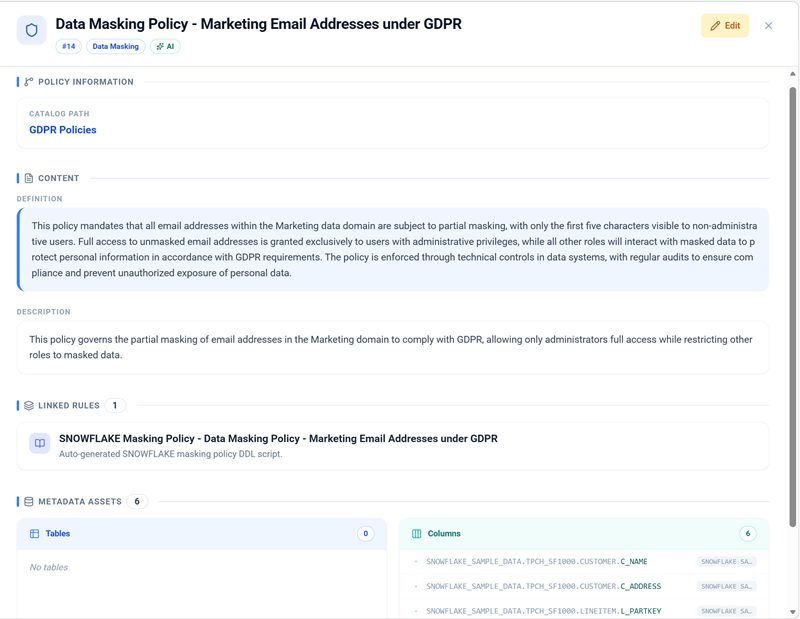Click the 'No tables' placeholder text
This screenshot has width=800, height=619.
48,567
